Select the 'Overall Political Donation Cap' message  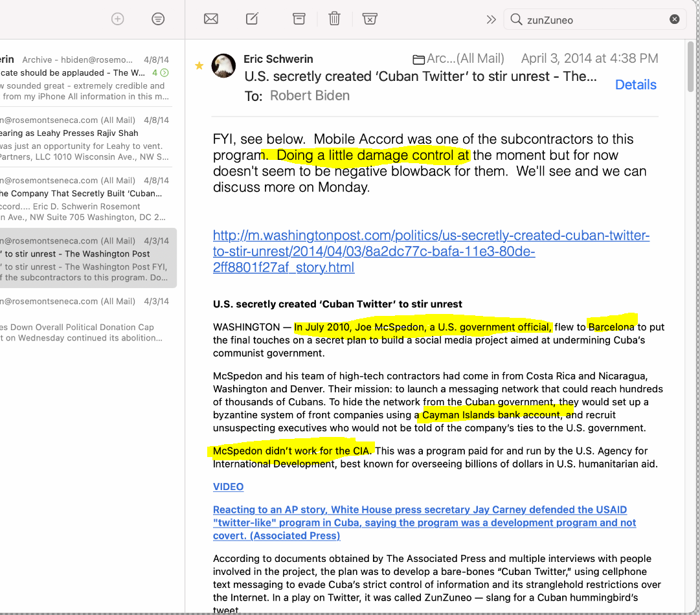[86, 320]
